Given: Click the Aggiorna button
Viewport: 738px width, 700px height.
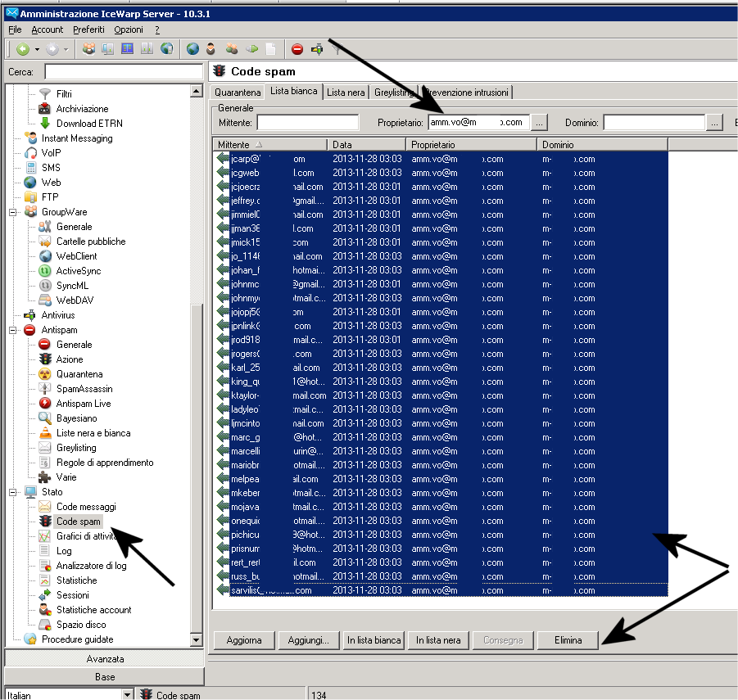Looking at the screenshot, I should click(244, 640).
